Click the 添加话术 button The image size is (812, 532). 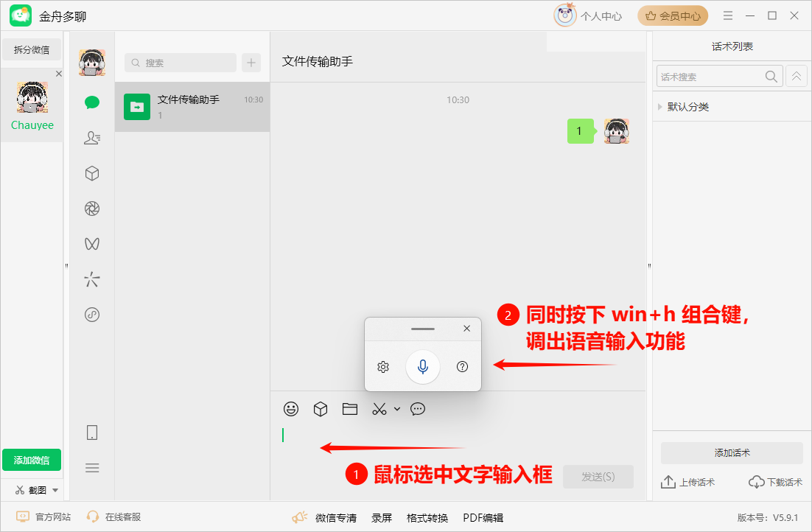coord(732,452)
